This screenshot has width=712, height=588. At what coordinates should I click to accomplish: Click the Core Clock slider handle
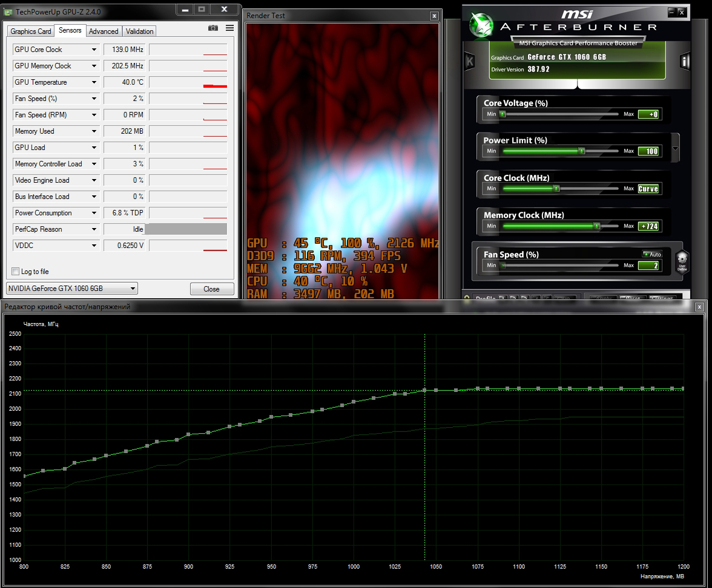tap(556, 188)
